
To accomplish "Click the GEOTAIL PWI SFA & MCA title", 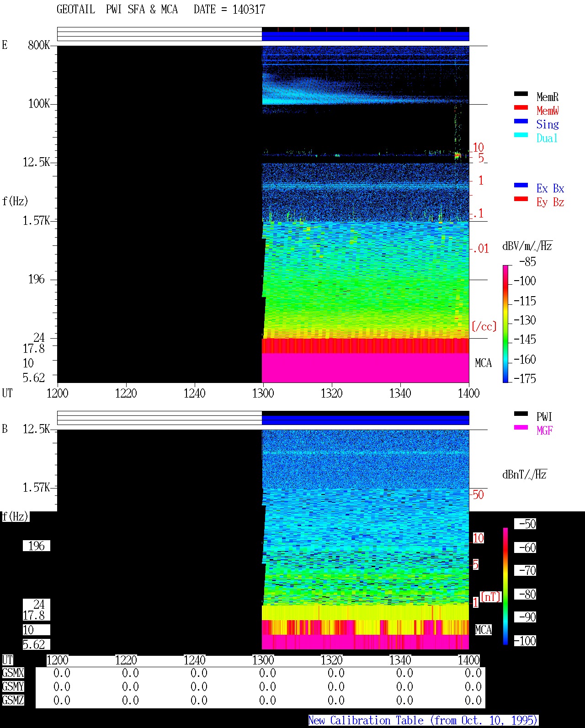I will [x=117, y=9].
